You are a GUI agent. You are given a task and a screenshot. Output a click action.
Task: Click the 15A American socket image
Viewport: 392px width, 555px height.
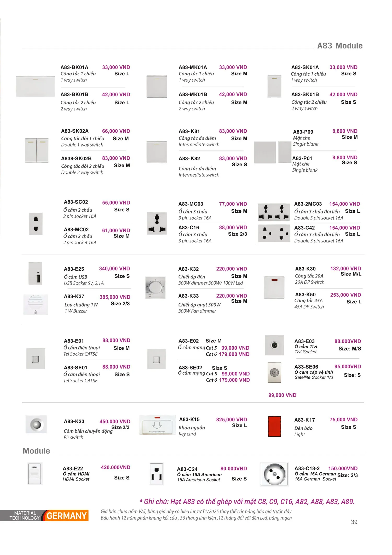(x=156, y=474)
